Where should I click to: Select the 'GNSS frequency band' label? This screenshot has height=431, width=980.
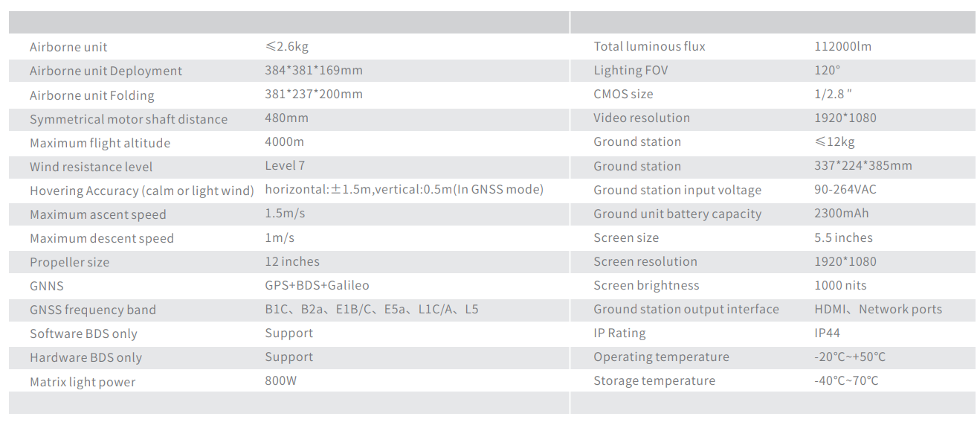[x=93, y=310]
